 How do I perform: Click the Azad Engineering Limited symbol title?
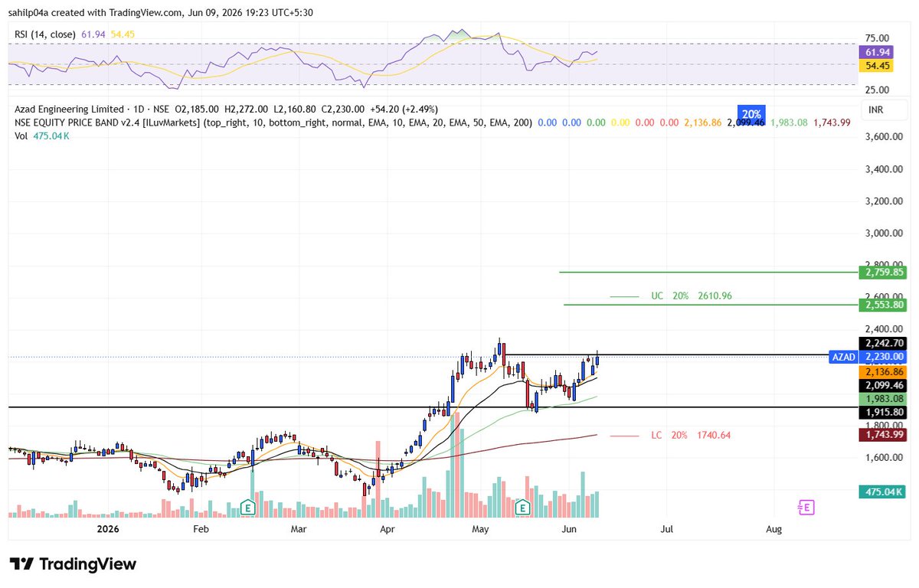pyautogui.click(x=69, y=109)
